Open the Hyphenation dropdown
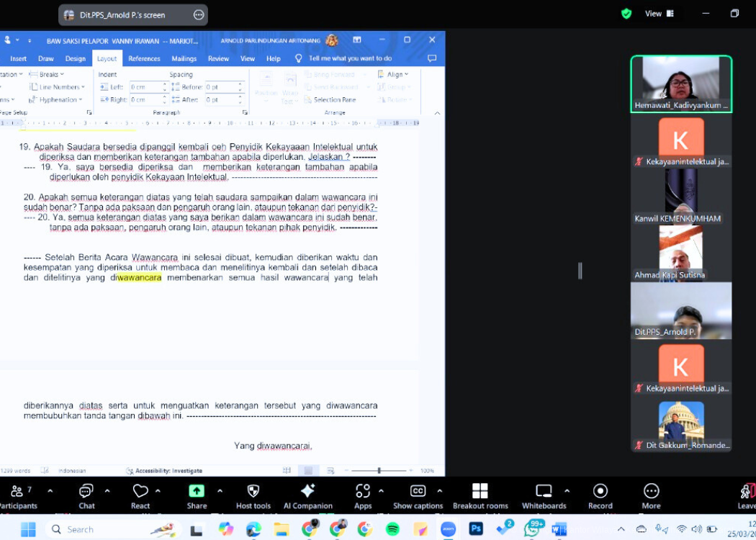The width and height of the screenshot is (756, 540). point(55,100)
